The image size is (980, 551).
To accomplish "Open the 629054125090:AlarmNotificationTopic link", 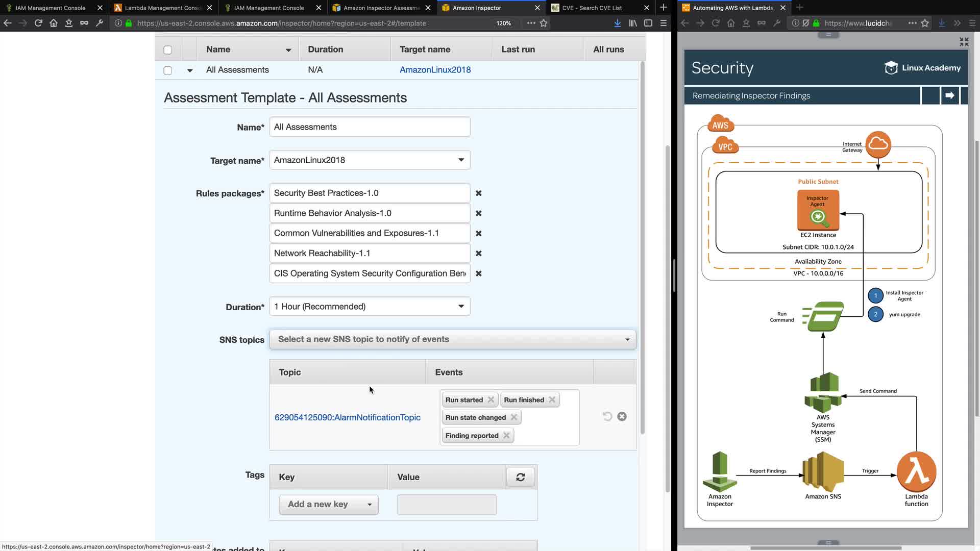I will point(348,418).
